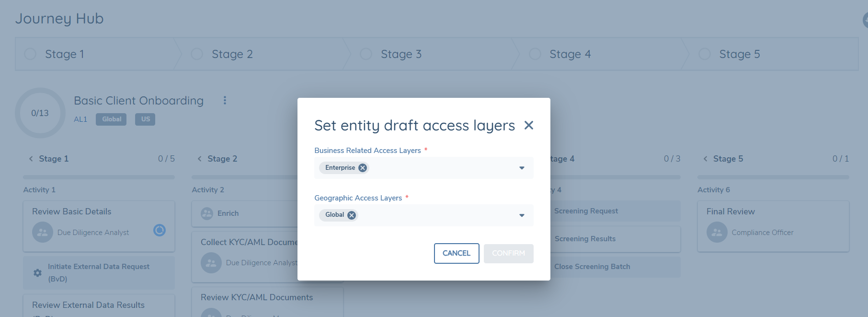The height and width of the screenshot is (317, 868).
Task: Click the gear icon on Initiate External Data Request
Action: pos(37,273)
